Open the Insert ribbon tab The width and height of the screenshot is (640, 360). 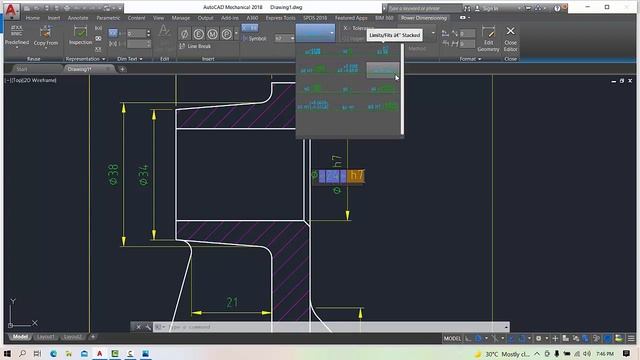[x=54, y=18]
